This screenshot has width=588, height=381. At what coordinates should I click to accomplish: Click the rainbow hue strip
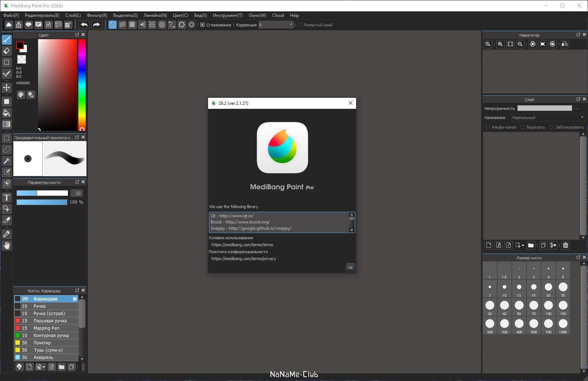82,85
